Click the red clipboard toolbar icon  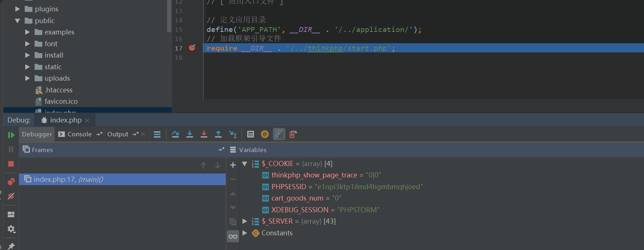(x=293, y=135)
